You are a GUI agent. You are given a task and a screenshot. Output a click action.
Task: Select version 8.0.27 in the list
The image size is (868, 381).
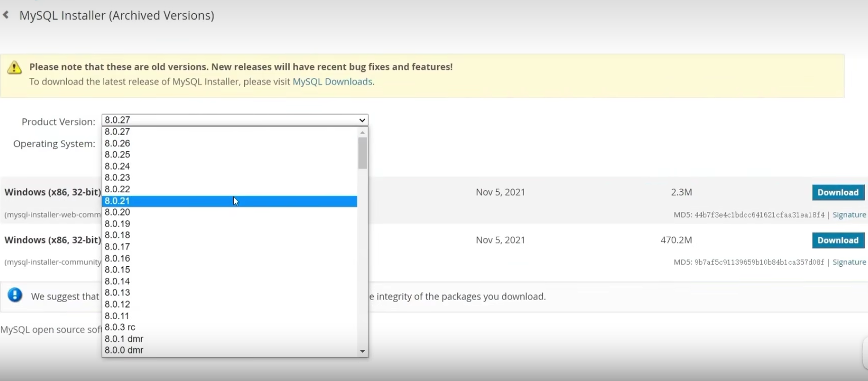[x=230, y=132]
